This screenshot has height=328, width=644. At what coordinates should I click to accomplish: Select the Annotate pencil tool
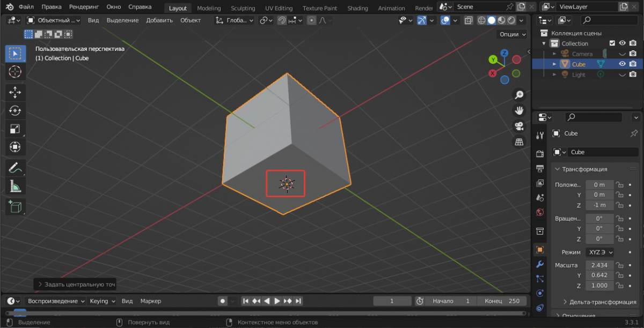[x=15, y=168]
